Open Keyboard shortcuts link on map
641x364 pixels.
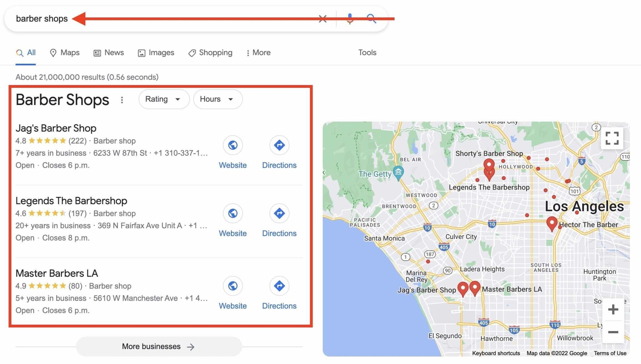pos(496,353)
